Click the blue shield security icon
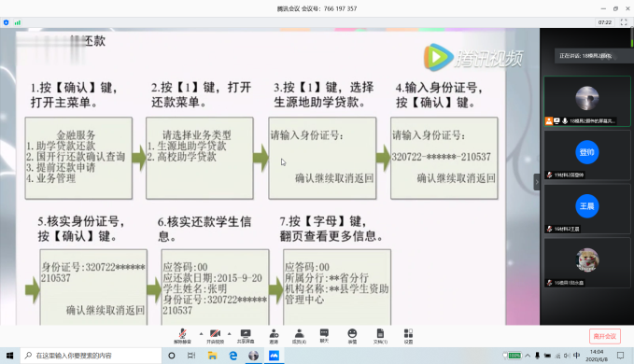 coord(6,22)
